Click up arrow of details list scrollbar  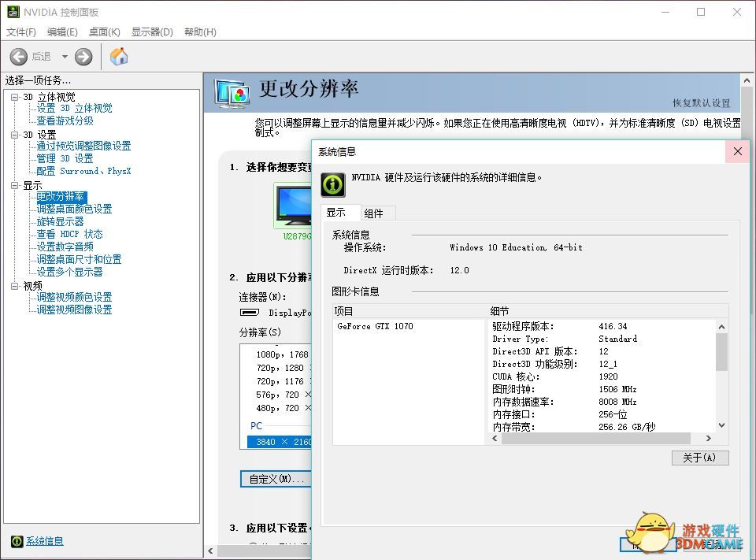tap(722, 327)
